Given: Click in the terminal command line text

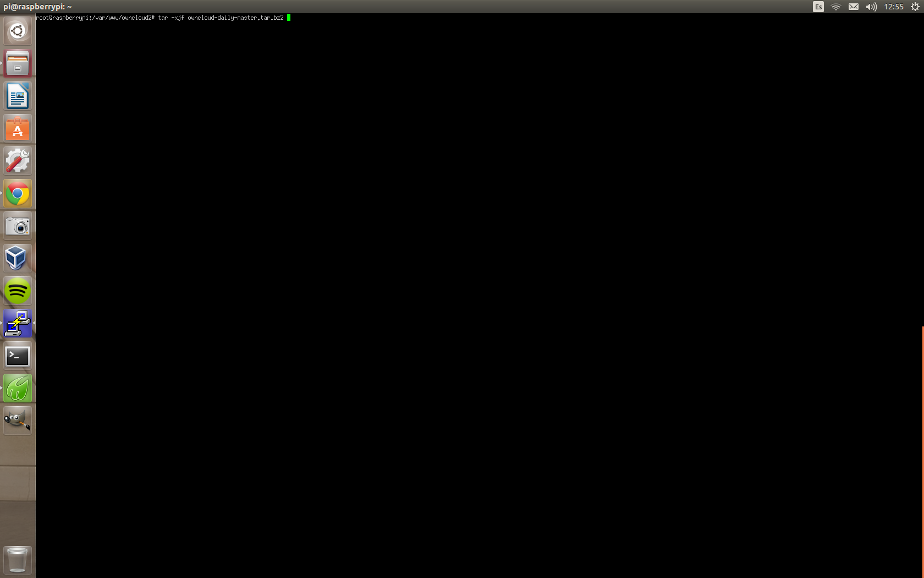Looking at the screenshot, I should (220, 18).
